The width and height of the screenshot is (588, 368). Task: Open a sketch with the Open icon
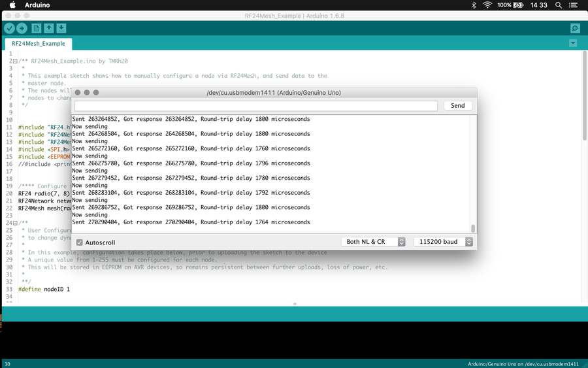point(49,28)
